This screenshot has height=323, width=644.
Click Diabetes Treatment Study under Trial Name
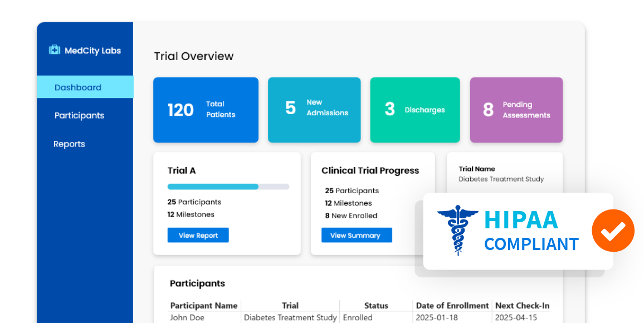point(501,179)
